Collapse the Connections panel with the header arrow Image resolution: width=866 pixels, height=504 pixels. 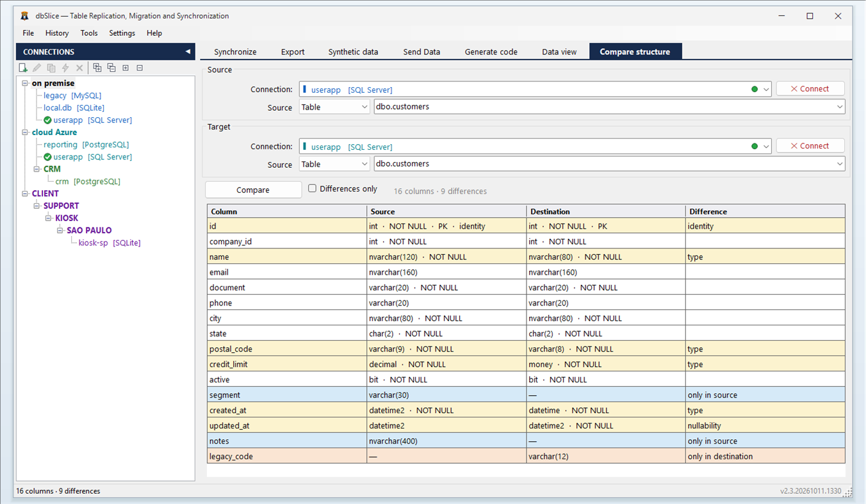[188, 52]
